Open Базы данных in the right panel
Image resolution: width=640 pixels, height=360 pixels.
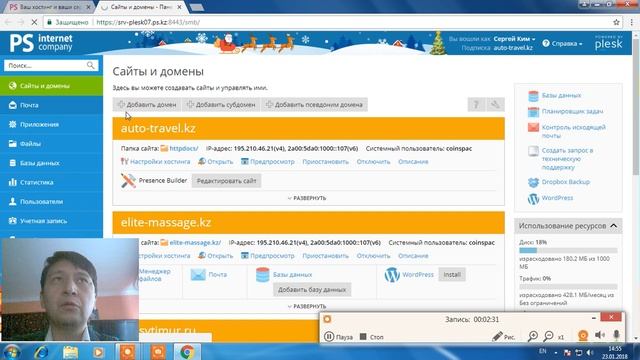(561, 95)
